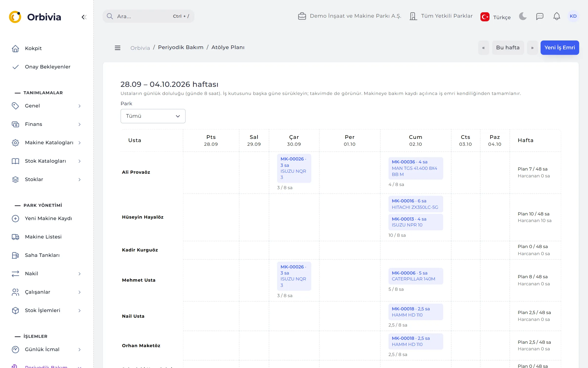588x368 pixels.
Task: Open MK-00036 MAN TGS work order
Action: click(416, 168)
